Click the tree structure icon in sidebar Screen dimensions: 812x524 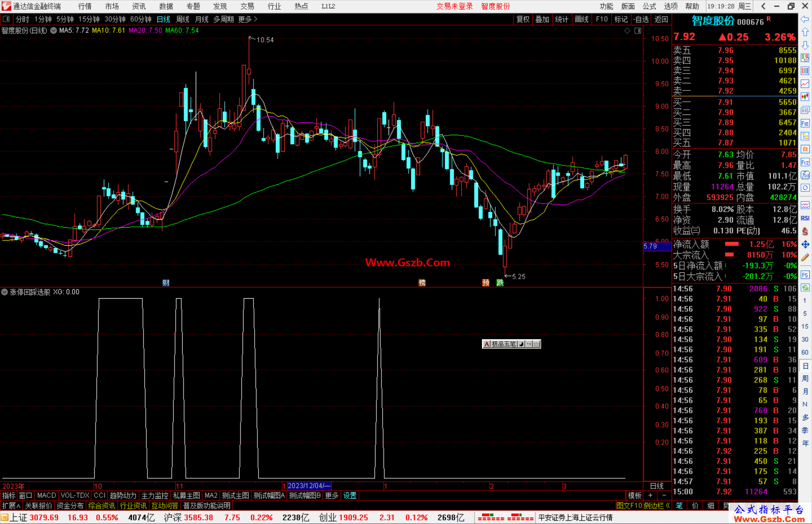pos(805,136)
